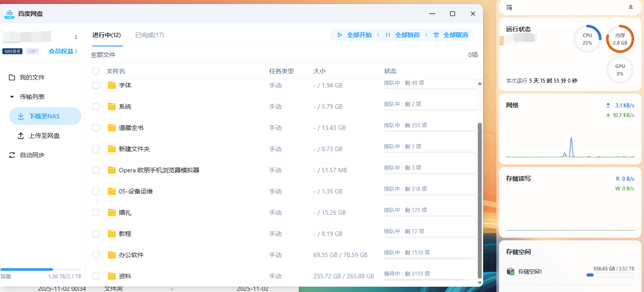
Task: Select all files with header checkbox
Action: coord(96,71)
